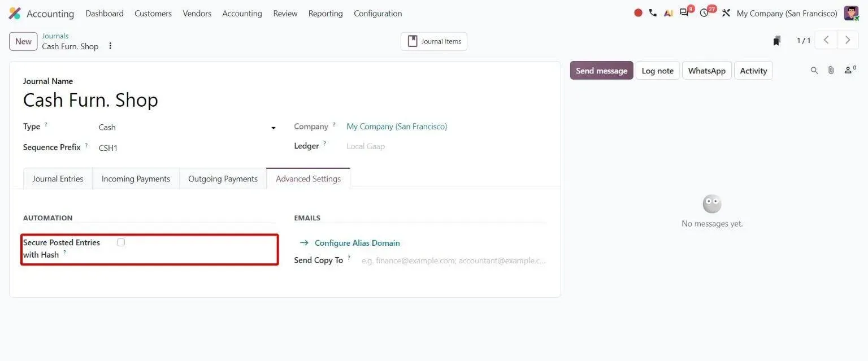Open the actions kebab menu beside Cash Furn. Shop
This screenshot has height=361, width=868.
point(110,46)
